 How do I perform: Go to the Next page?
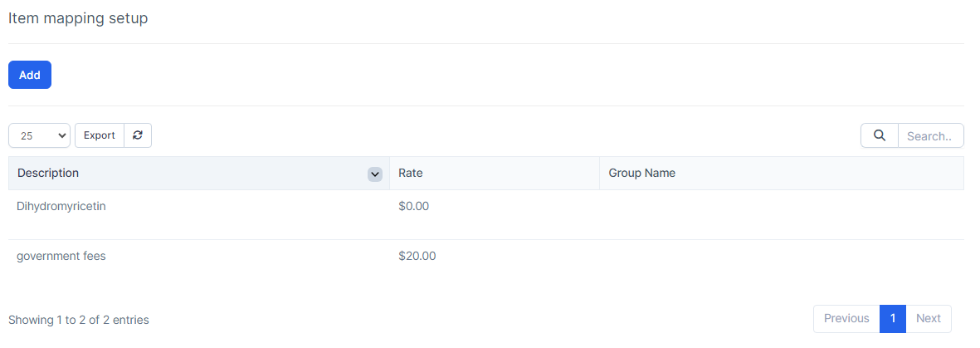click(928, 318)
